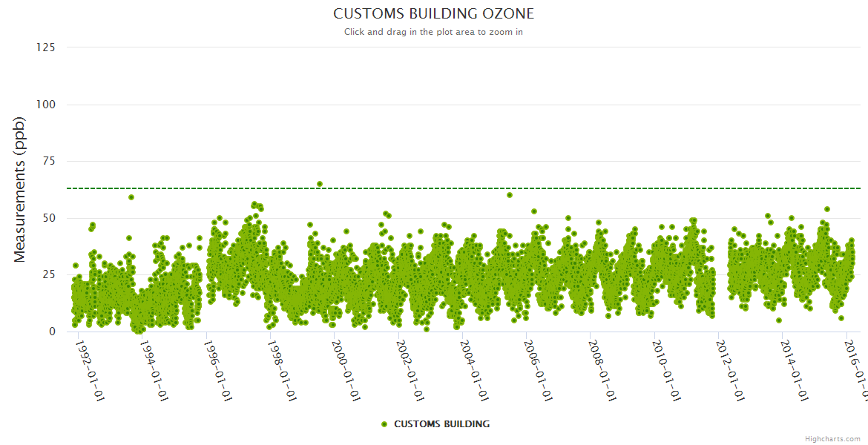Select the peak data point in 2015
This screenshot has width=868, height=445.
[x=827, y=209]
